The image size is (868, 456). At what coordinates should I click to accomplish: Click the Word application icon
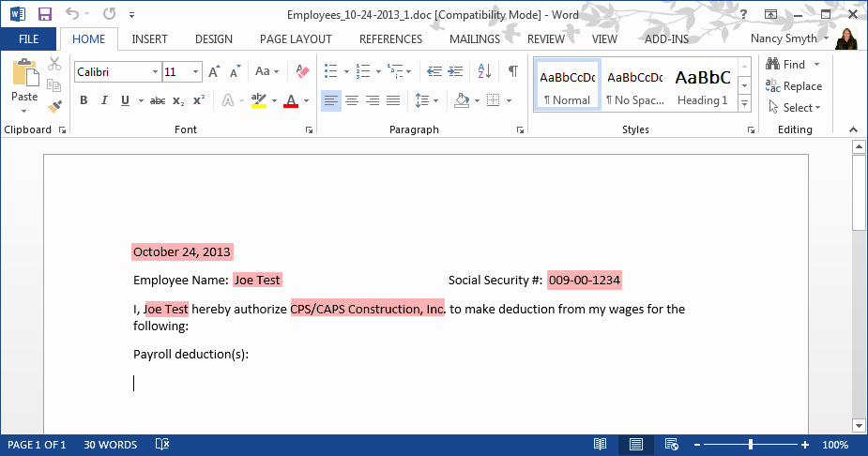(17, 14)
